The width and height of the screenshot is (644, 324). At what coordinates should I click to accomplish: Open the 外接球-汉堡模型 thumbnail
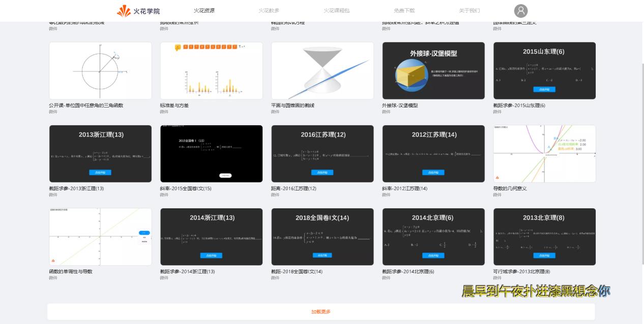click(x=433, y=70)
